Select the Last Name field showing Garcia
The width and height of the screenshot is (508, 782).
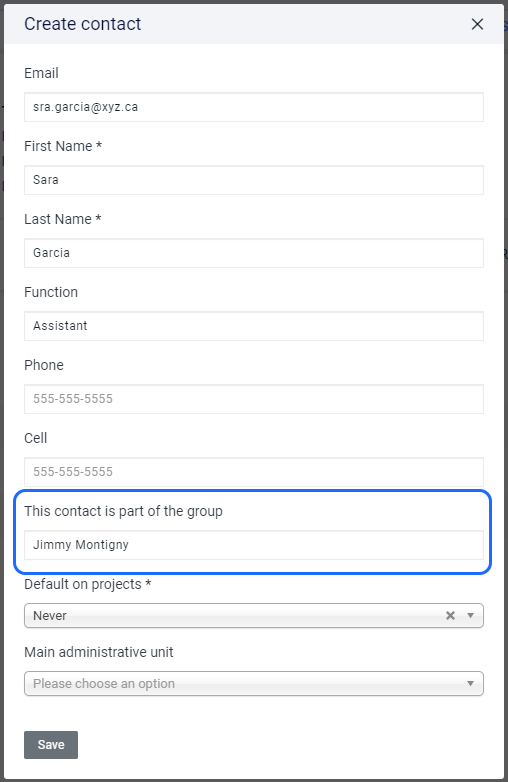(x=254, y=253)
